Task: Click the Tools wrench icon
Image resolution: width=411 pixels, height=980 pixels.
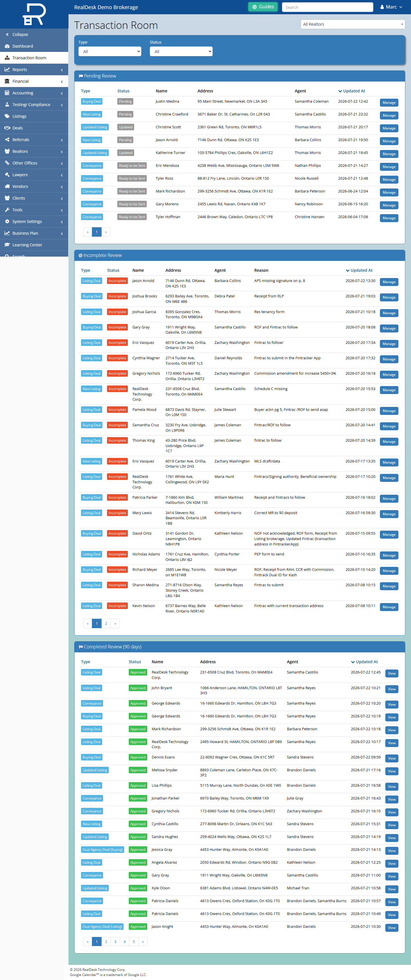Action: tap(7, 210)
